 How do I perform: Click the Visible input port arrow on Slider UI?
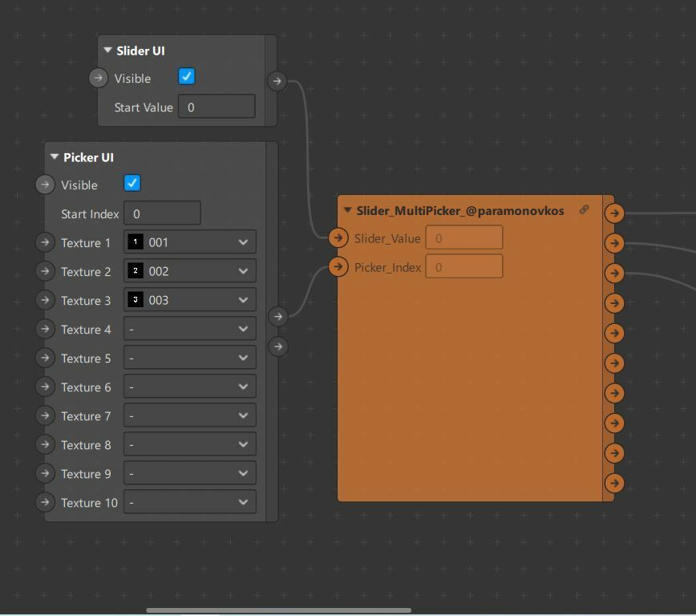point(97,78)
